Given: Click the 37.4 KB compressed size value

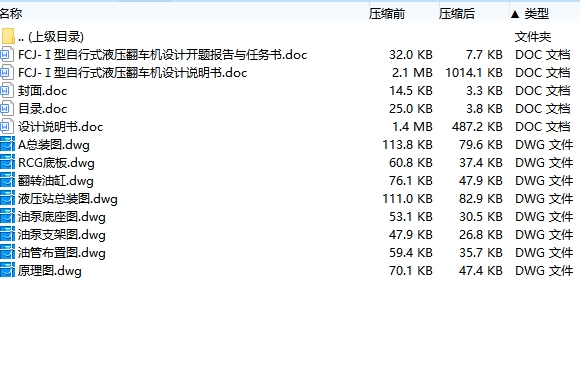Looking at the screenshot, I should pos(481,163).
